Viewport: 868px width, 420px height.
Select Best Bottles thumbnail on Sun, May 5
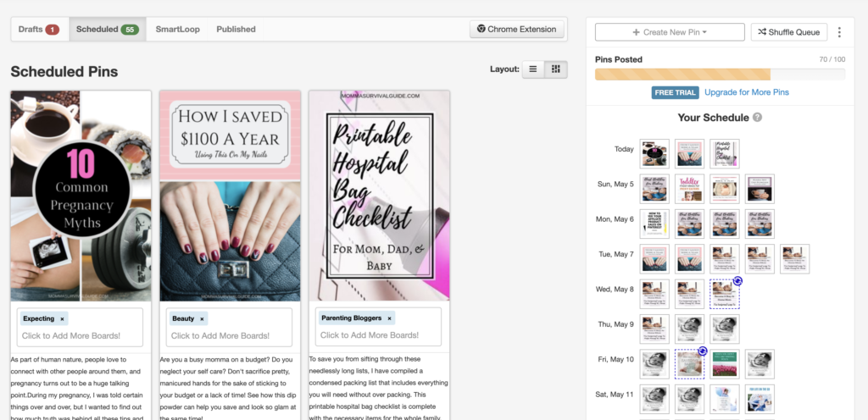[x=654, y=189]
